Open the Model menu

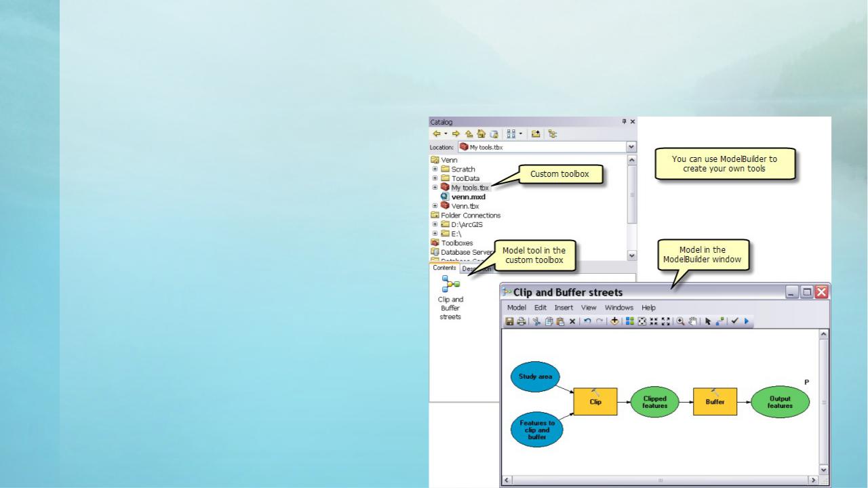(517, 308)
